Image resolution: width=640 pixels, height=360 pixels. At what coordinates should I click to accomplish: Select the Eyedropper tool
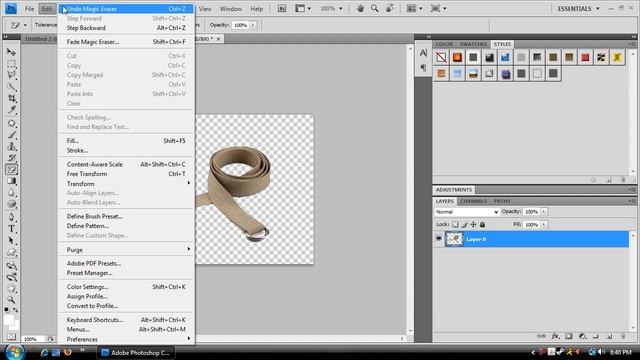11,110
